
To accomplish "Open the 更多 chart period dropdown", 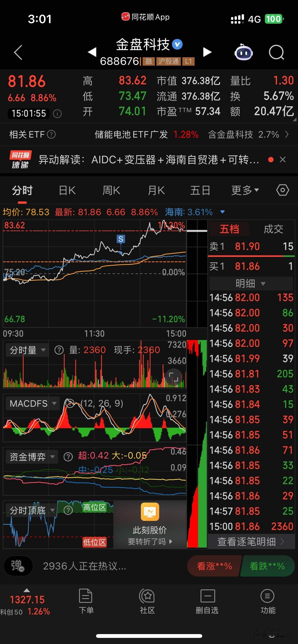I will click(x=245, y=190).
